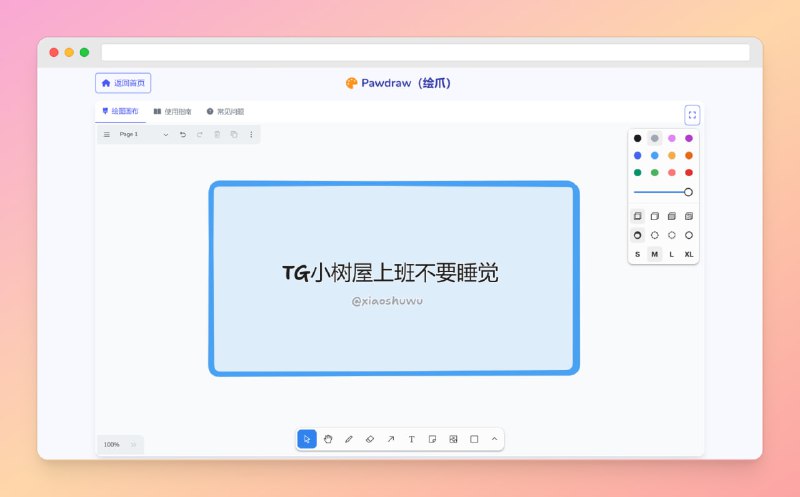
Task: Pick the eraser tool
Action: 370,439
